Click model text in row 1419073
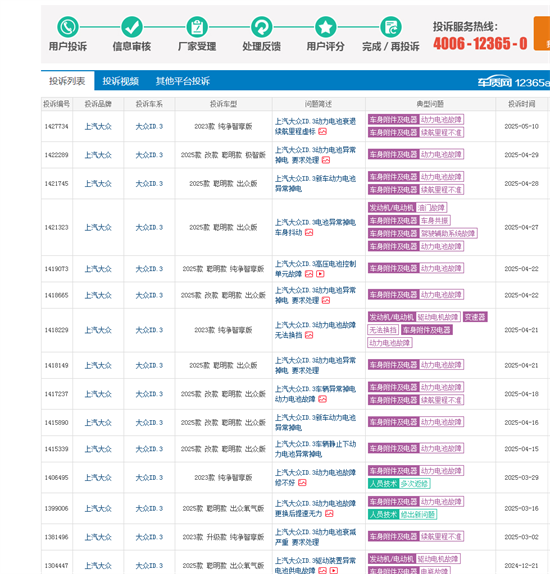This screenshot has width=550, height=574. 223,269
